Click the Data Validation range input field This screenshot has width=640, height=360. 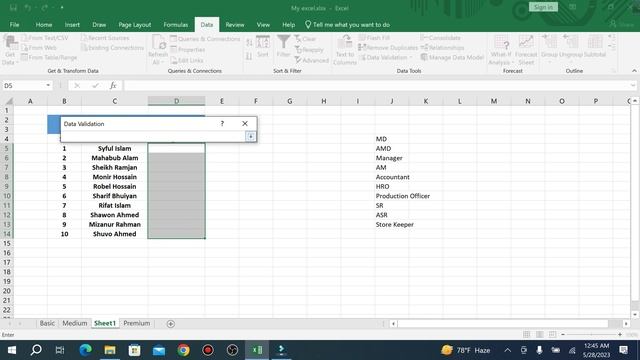coord(154,136)
